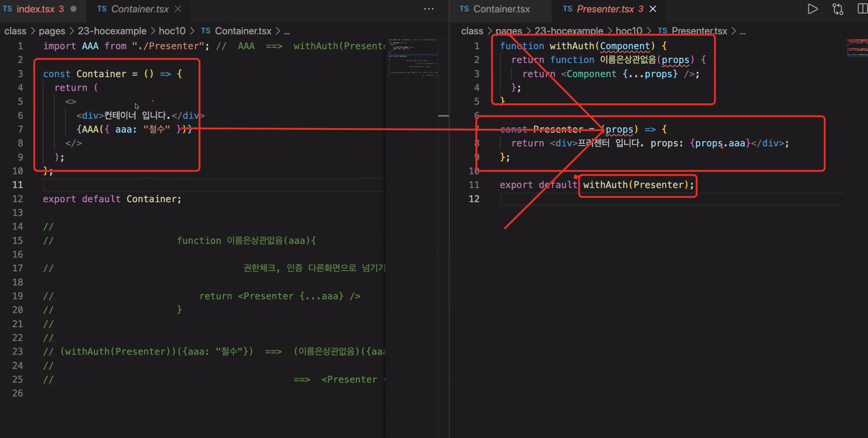Click unsaved dot on index.tsx tab
The image size is (868, 438).
[x=73, y=9]
